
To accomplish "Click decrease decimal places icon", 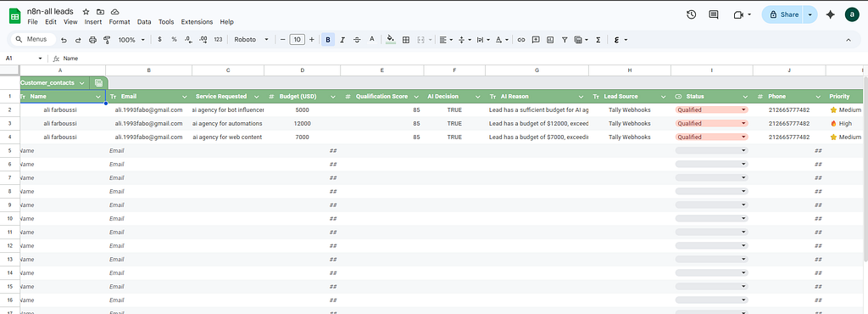I will pos(188,39).
